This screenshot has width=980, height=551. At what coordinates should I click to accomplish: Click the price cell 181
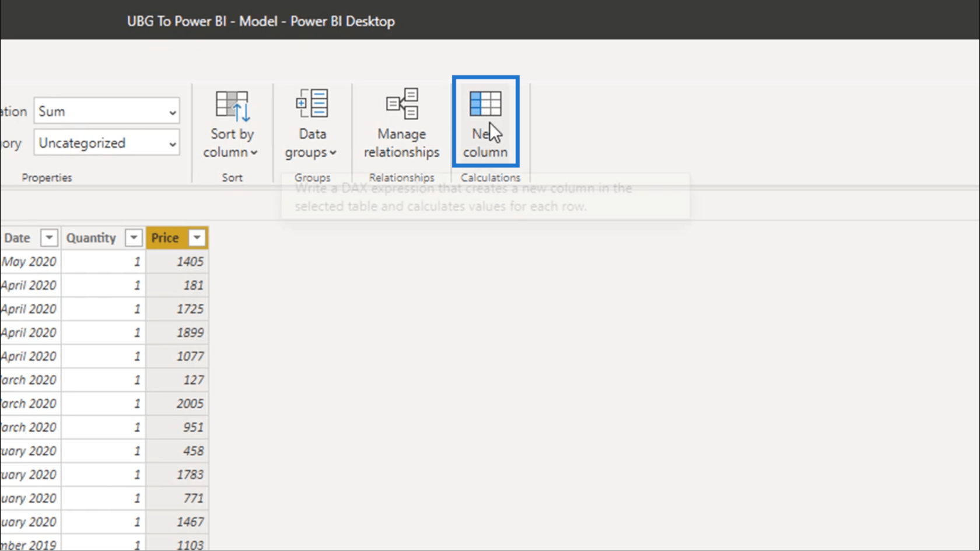click(x=177, y=286)
